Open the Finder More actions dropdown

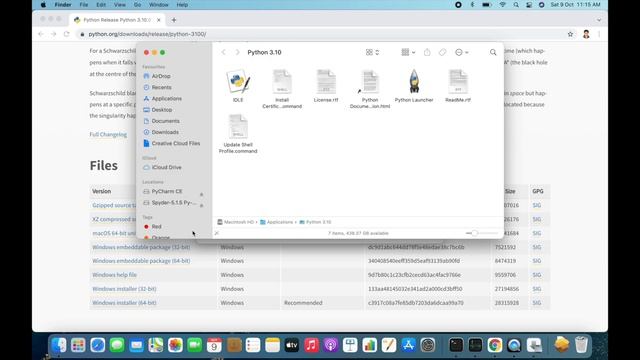pos(462,52)
